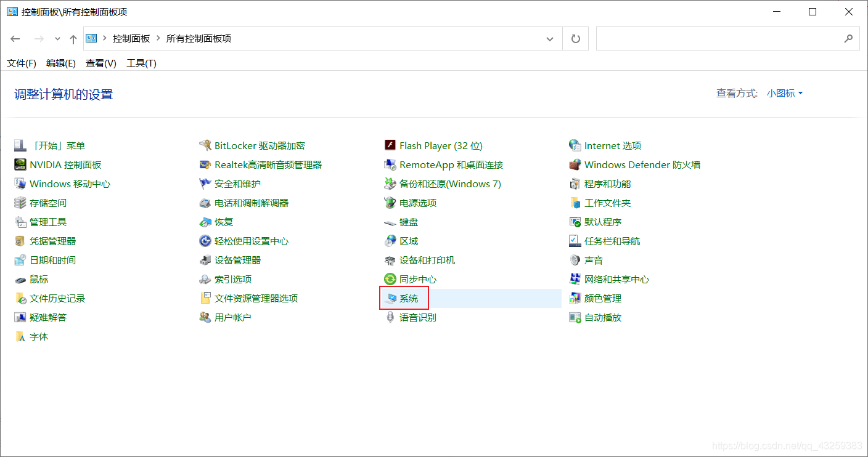Click the search magnifier icon
This screenshot has height=457, width=868.
(x=848, y=38)
